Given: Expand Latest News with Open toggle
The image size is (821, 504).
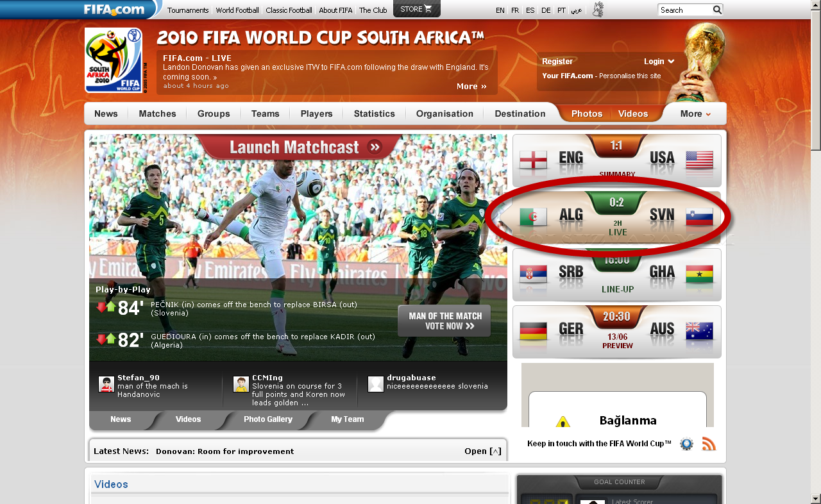Looking at the screenshot, I should [483, 451].
